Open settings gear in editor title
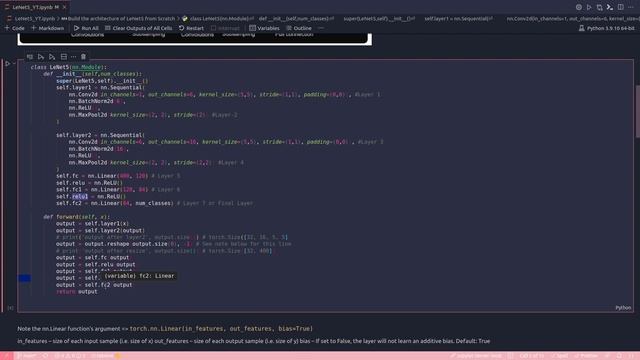The width and height of the screenshot is (640, 360). point(579,7)
